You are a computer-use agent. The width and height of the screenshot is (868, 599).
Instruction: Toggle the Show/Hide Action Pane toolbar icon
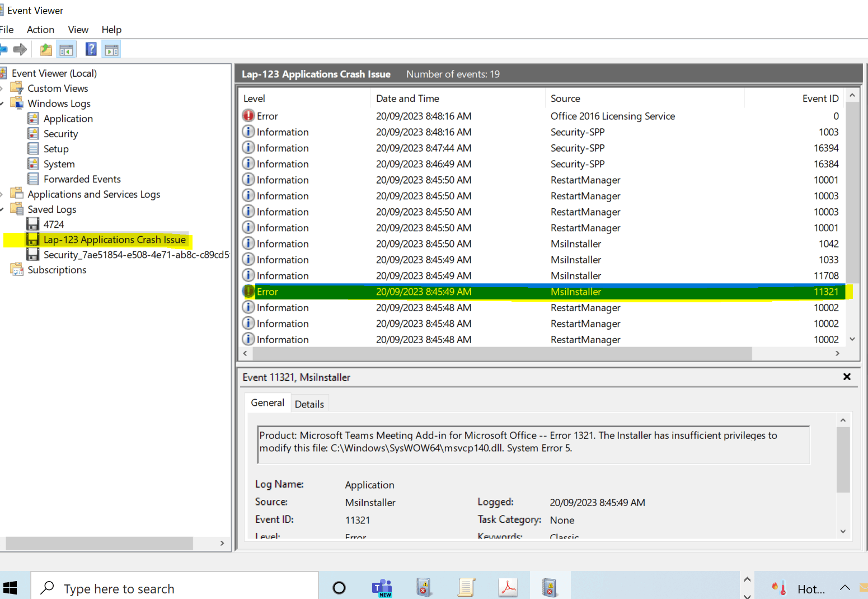click(x=111, y=50)
